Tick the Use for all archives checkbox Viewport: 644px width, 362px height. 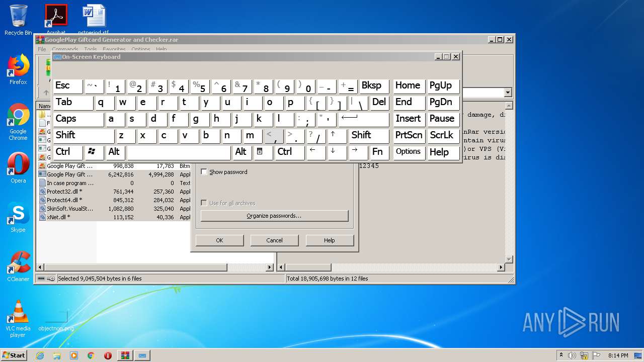204,203
